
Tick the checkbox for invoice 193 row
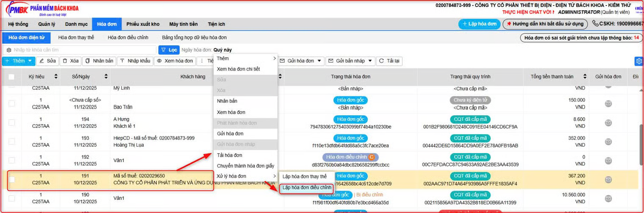12,141
